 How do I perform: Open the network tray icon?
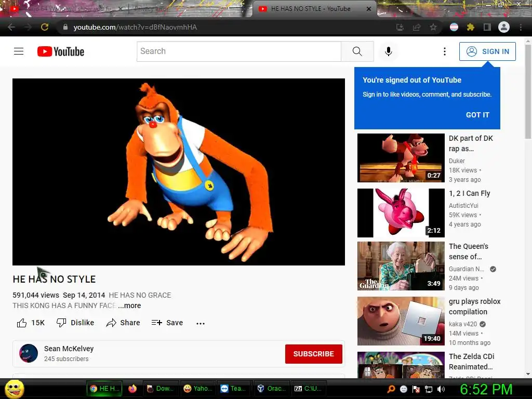[x=429, y=389]
